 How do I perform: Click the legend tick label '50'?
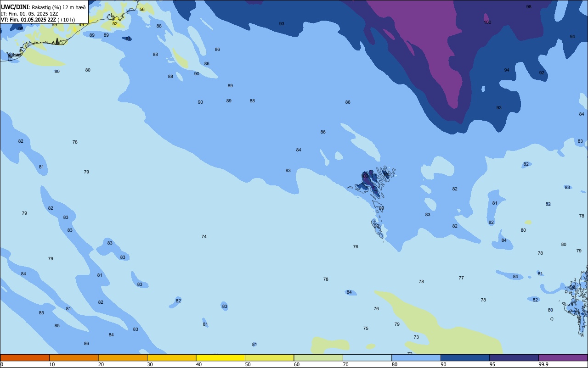(x=248, y=364)
